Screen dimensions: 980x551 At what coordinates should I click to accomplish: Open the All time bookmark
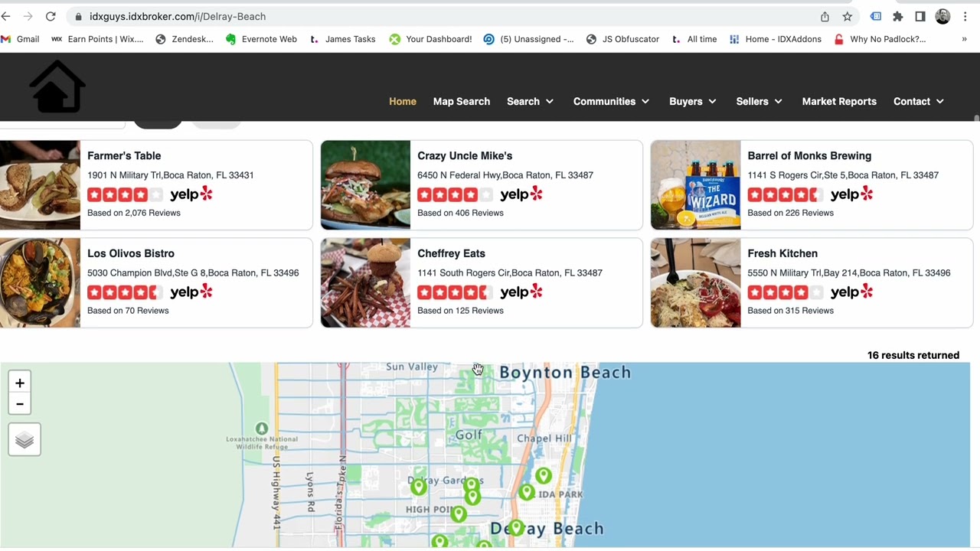click(x=694, y=39)
